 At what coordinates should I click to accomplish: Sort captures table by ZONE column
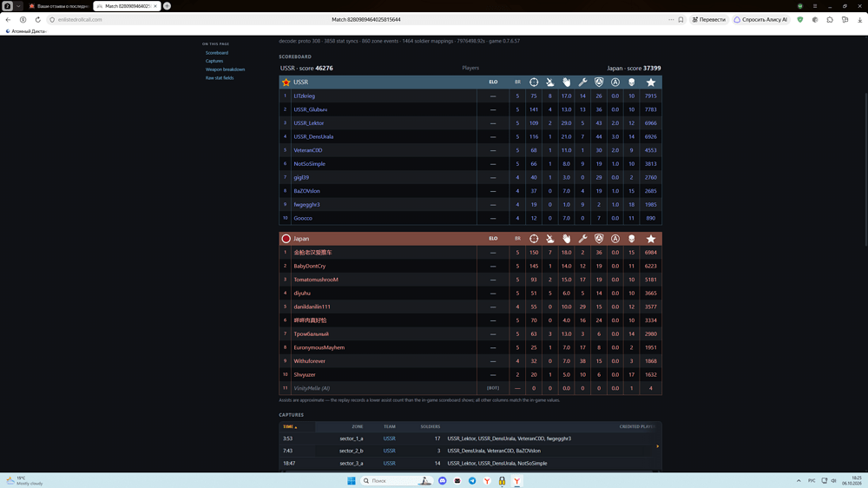click(357, 426)
